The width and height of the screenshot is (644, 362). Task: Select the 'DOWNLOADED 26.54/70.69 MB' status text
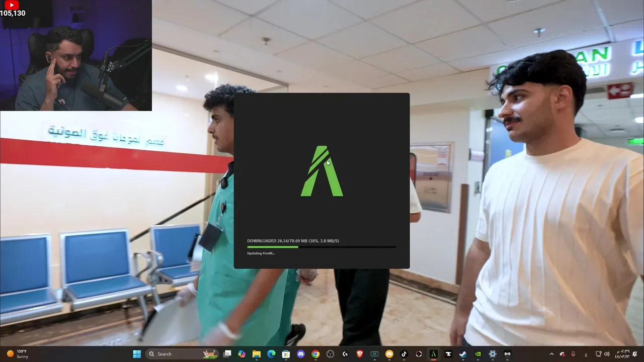point(293,241)
